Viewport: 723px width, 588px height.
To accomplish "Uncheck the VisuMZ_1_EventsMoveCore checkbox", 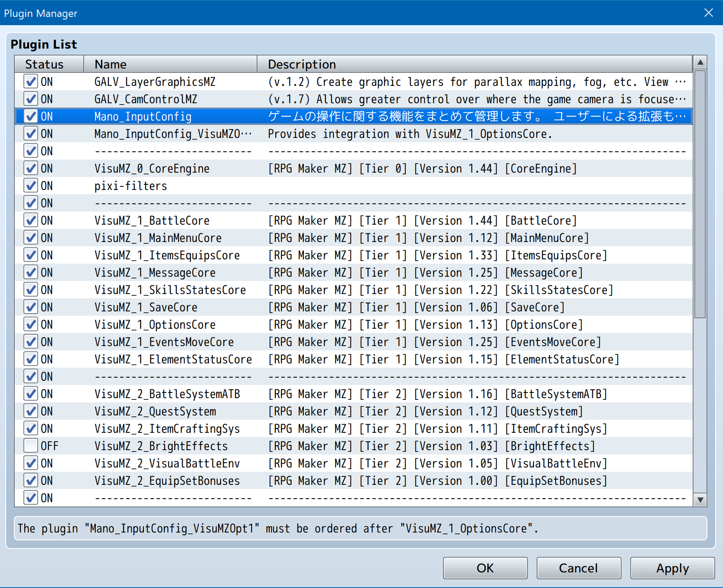I will [31, 342].
